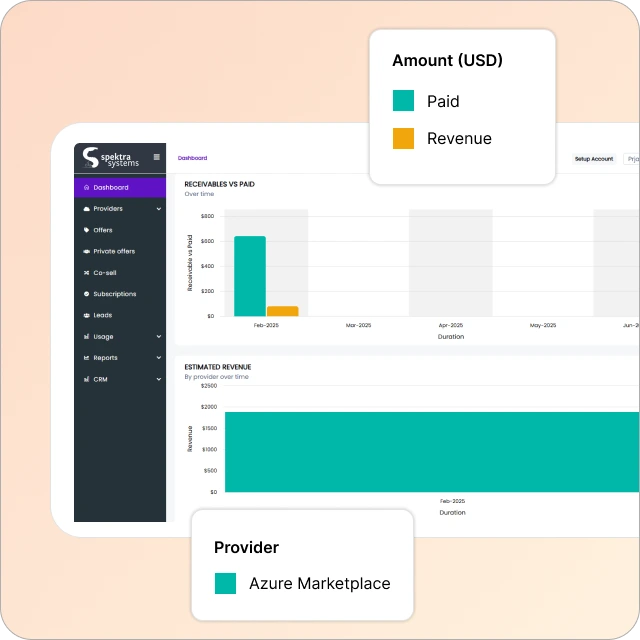Expand the Usage submenu chevron

(x=159, y=337)
